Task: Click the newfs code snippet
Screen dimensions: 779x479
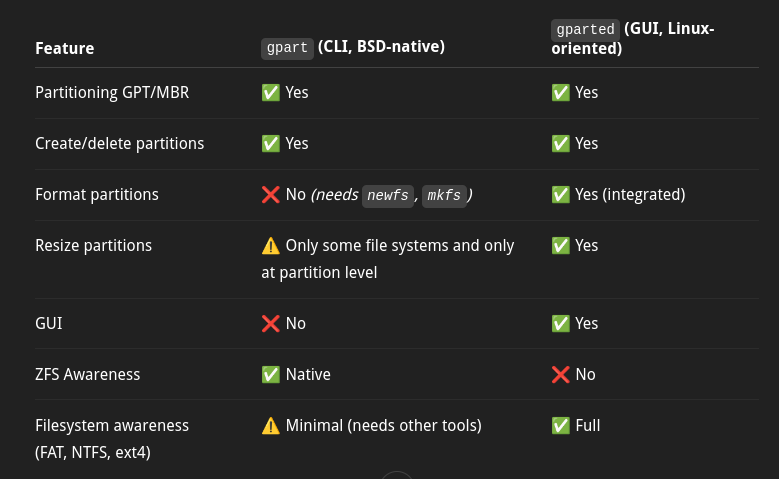Action: [x=388, y=195]
